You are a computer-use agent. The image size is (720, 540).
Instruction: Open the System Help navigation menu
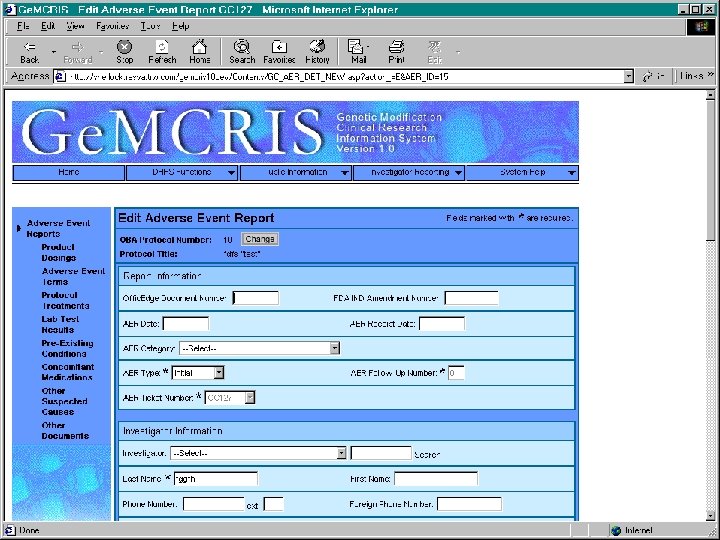(523, 173)
